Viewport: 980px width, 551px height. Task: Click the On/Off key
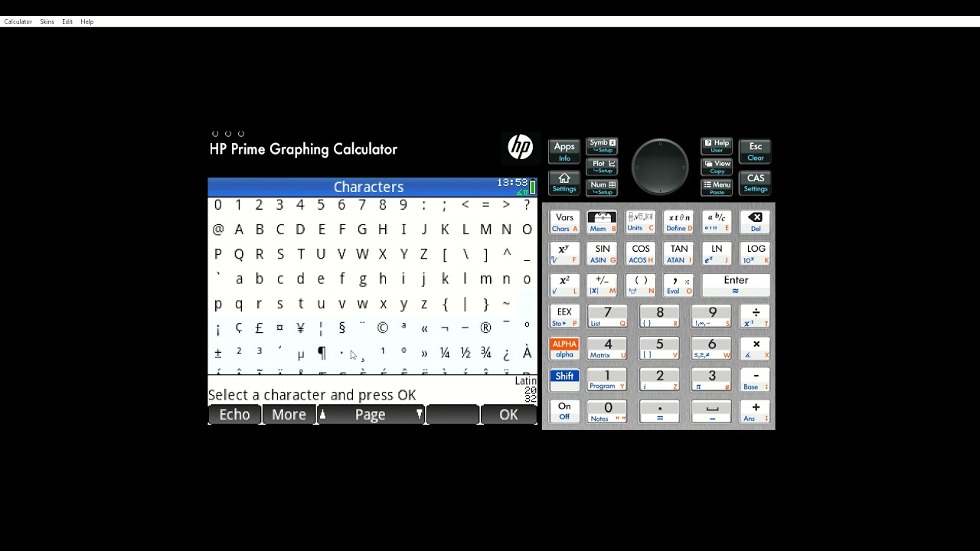point(564,411)
